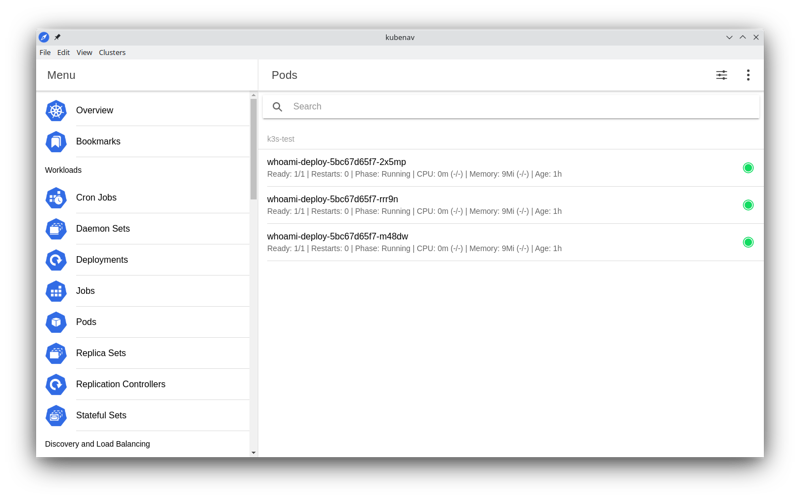Click the Deployments icon
The width and height of the screenshot is (800, 500).
coord(56,260)
